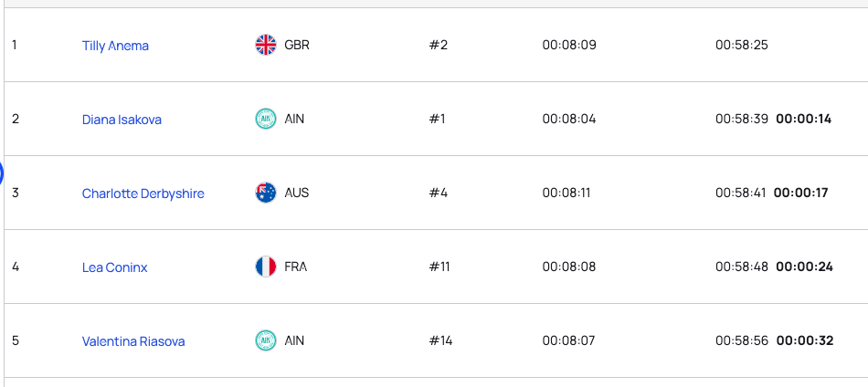The width and height of the screenshot is (868, 387).
Task: Click start number #2 in first row
Action: click(439, 45)
